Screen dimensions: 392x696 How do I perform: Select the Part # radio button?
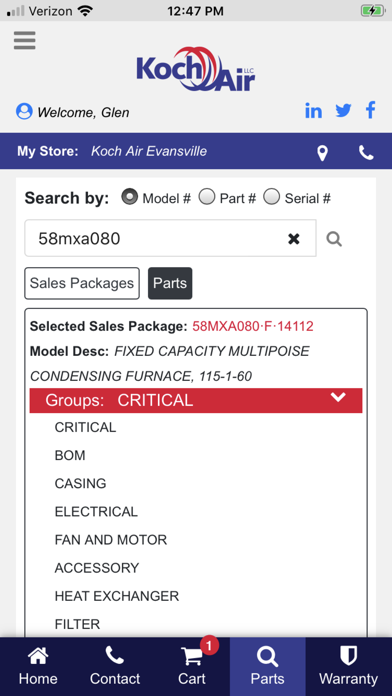(x=206, y=197)
